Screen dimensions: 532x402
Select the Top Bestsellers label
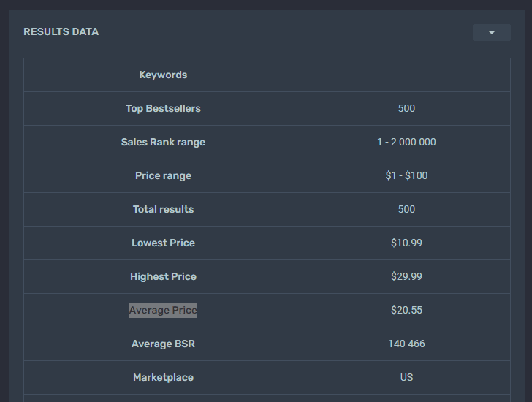[163, 108]
